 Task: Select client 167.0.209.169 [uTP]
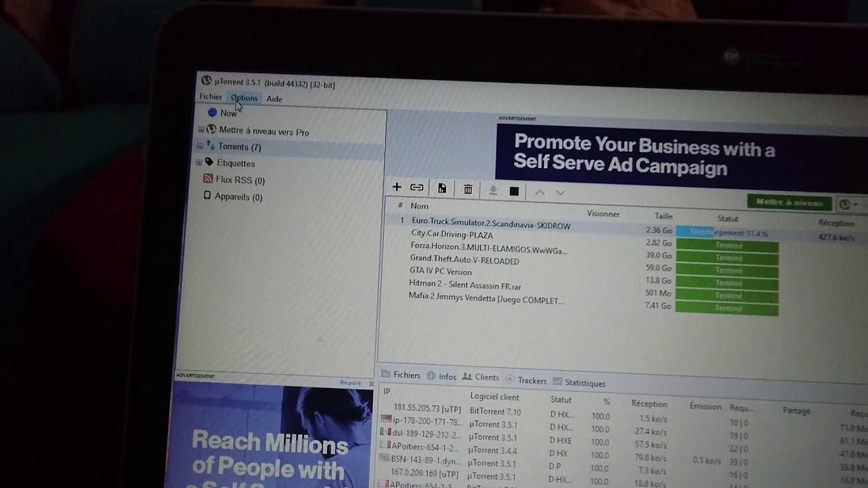425,472
